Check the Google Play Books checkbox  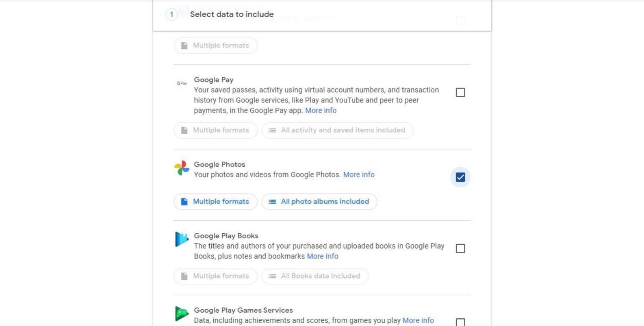(460, 248)
